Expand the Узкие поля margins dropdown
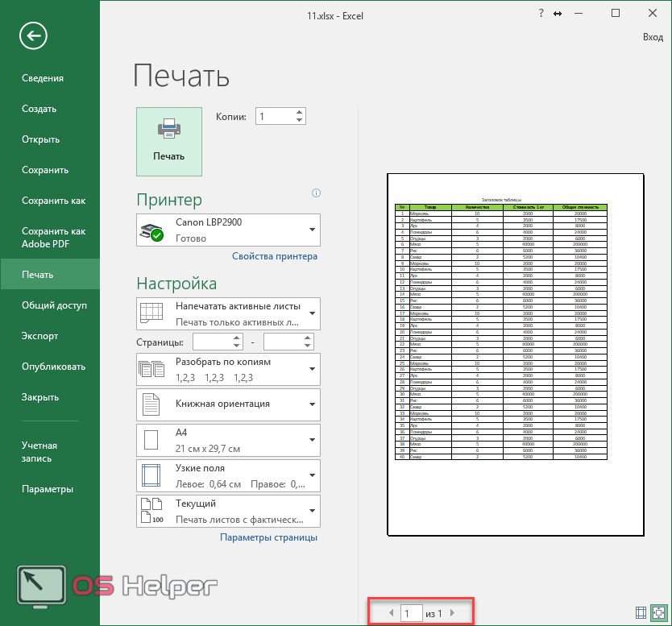The width and height of the screenshot is (672, 626). click(229, 475)
